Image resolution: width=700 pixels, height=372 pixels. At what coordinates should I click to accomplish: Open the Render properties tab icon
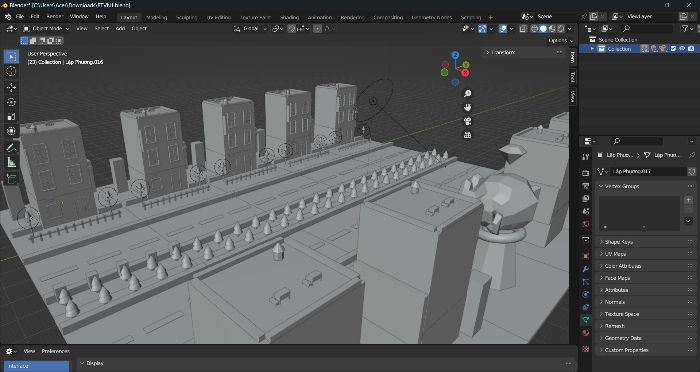coord(586,173)
